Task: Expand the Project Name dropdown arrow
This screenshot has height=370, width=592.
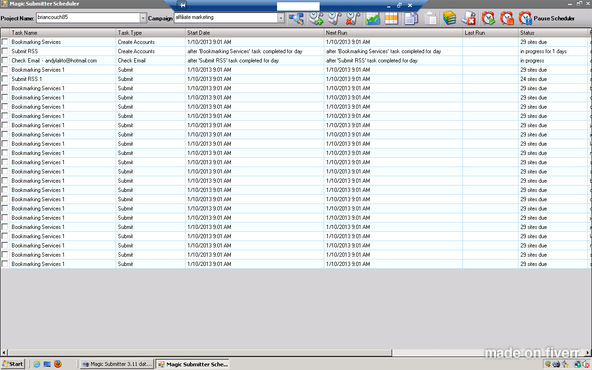Action: coord(143,18)
